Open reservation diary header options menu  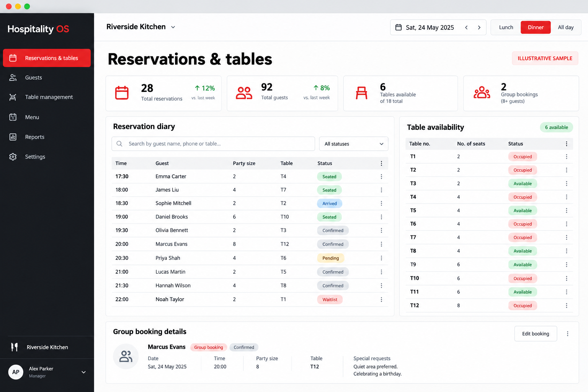point(381,163)
